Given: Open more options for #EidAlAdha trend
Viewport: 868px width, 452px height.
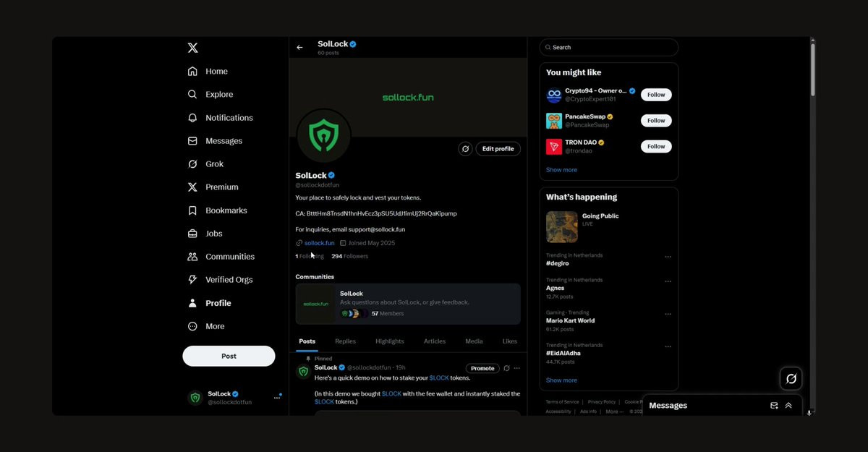Looking at the screenshot, I should pyautogui.click(x=668, y=346).
